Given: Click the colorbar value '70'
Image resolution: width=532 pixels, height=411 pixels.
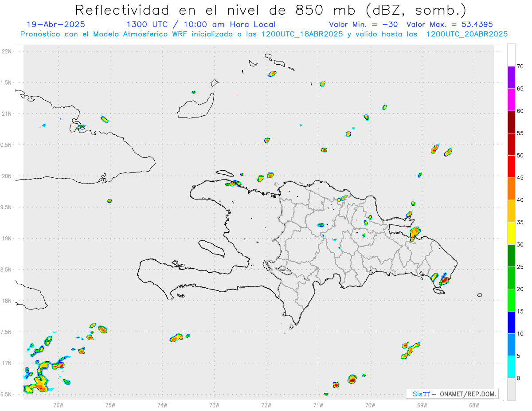Looking at the screenshot, I should pyautogui.click(x=520, y=67).
